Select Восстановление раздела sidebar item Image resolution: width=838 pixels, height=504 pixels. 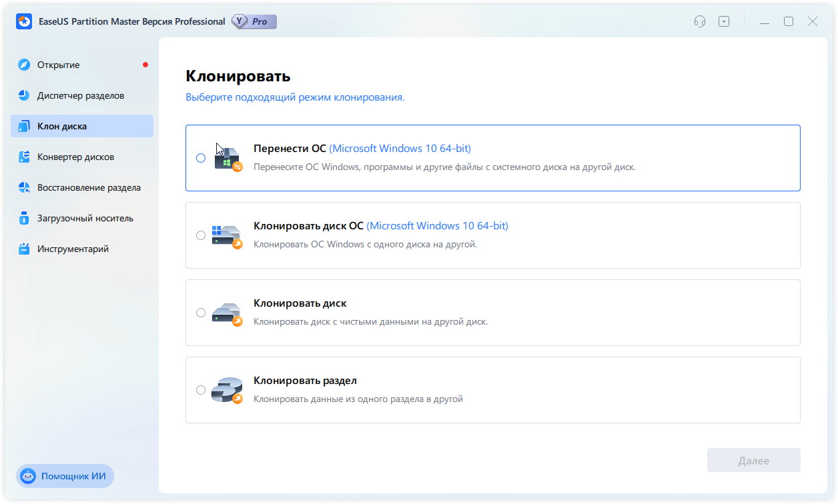pyautogui.click(x=89, y=188)
